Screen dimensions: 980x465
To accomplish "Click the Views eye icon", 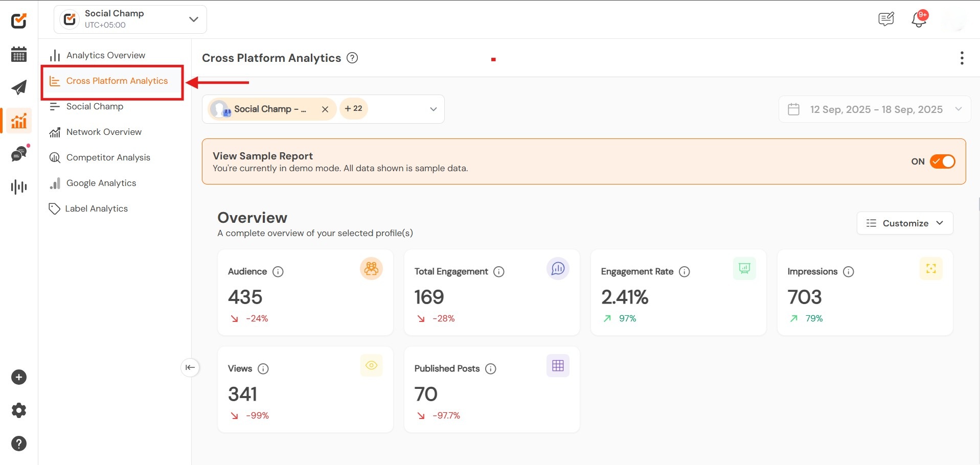I will pyautogui.click(x=372, y=365).
